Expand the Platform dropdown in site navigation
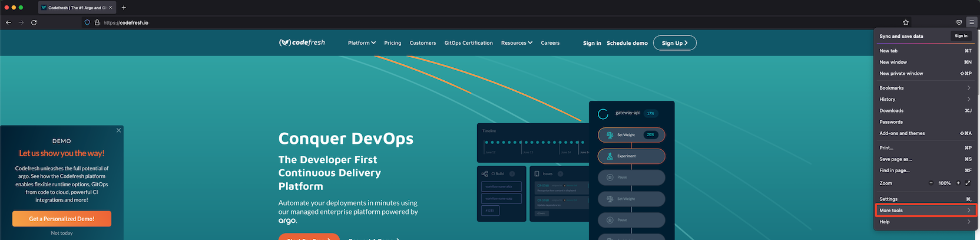Screen dimensions: 980x240 click(362, 43)
